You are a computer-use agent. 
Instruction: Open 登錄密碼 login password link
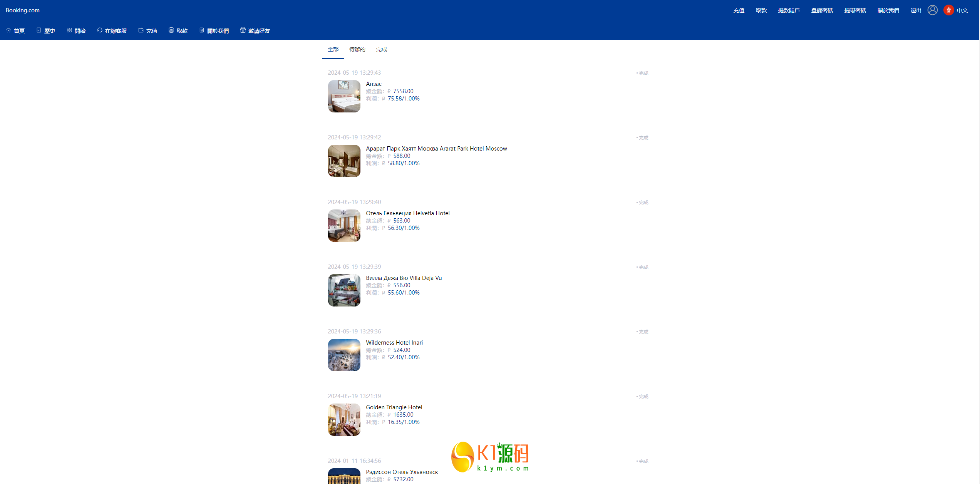822,10
